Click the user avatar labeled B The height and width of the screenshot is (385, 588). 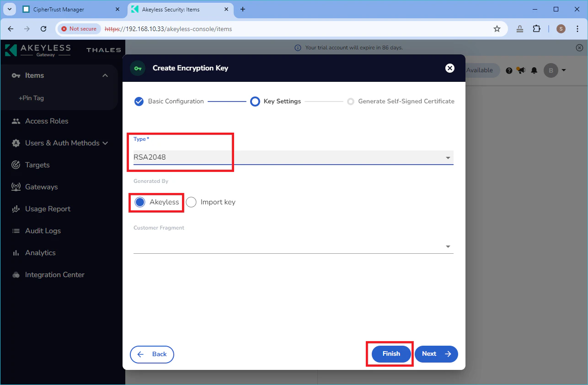[x=551, y=70]
